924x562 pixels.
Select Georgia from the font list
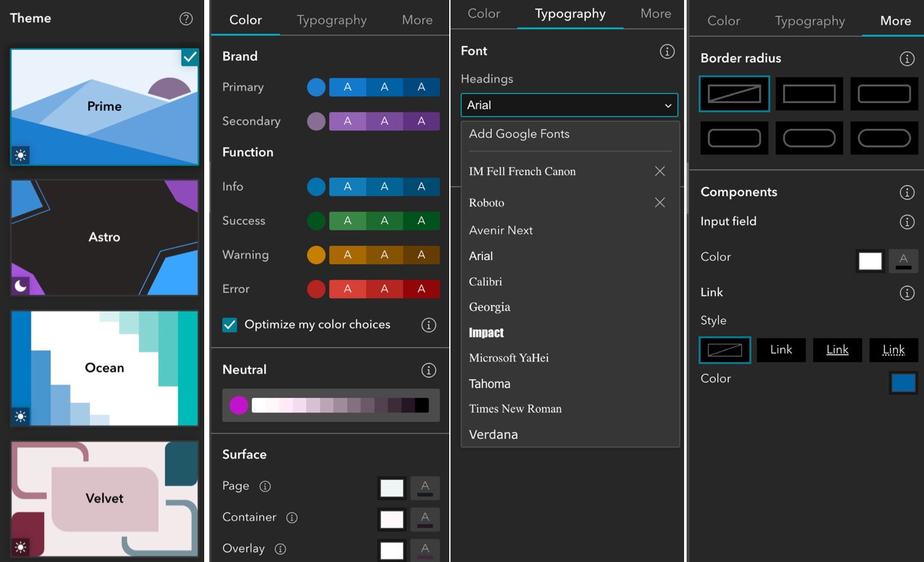point(489,307)
